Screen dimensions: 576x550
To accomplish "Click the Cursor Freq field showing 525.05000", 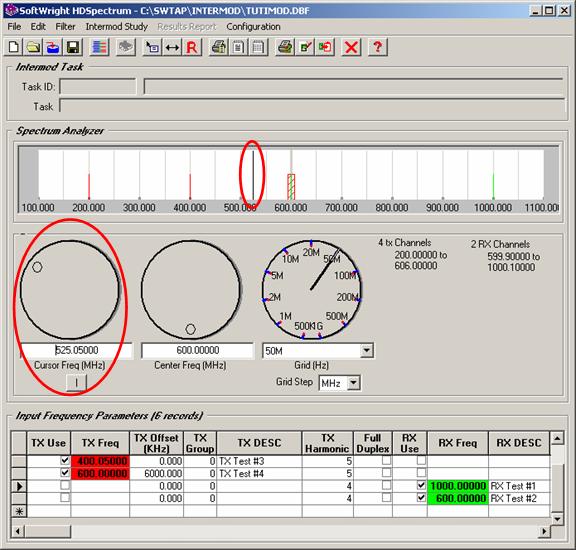I will click(x=76, y=350).
